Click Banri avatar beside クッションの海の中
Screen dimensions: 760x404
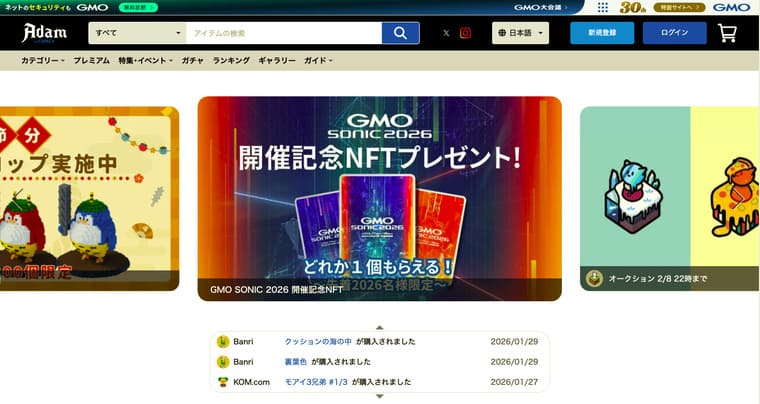pyautogui.click(x=222, y=342)
